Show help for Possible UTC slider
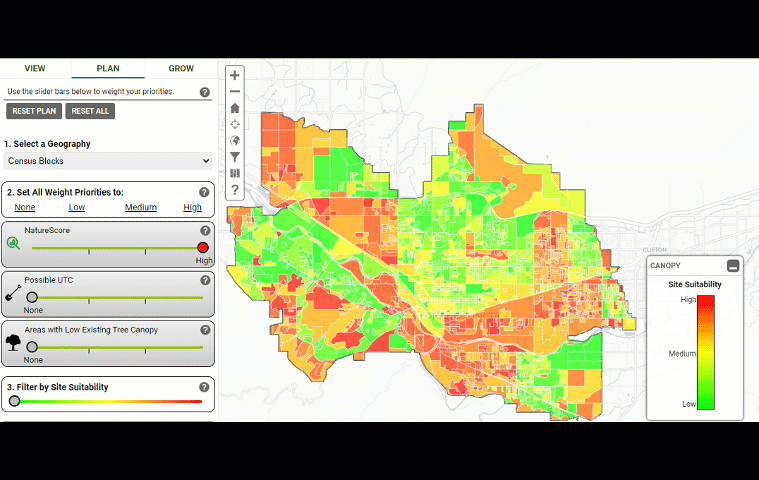Screen dimensions: 759x480 (x=205, y=280)
